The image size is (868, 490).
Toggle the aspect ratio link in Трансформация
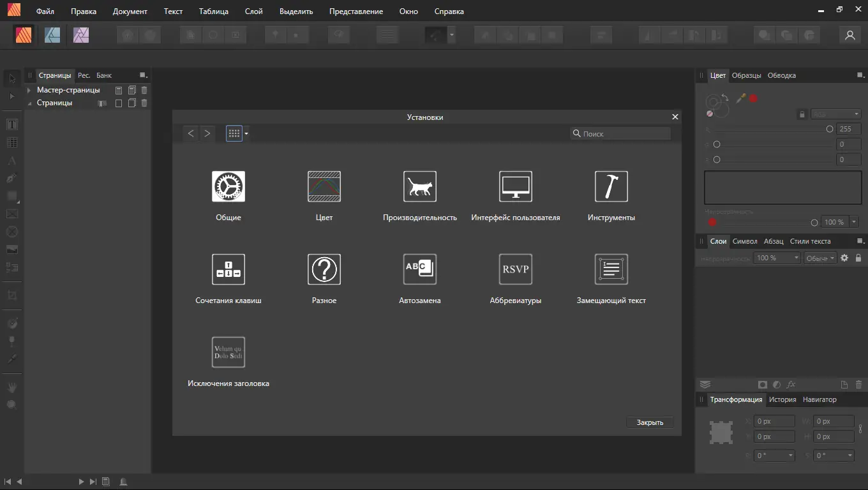point(860,428)
